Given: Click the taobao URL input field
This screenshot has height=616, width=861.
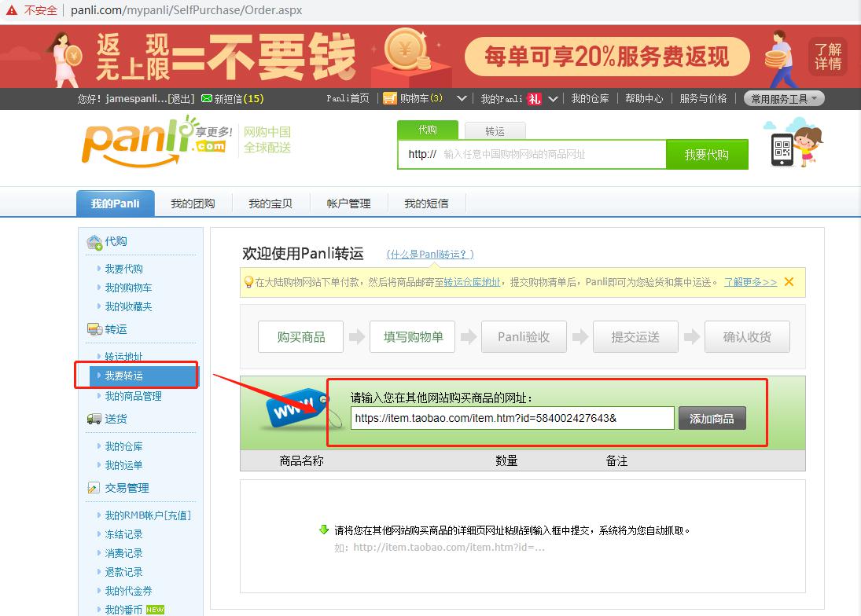Looking at the screenshot, I should (511, 418).
